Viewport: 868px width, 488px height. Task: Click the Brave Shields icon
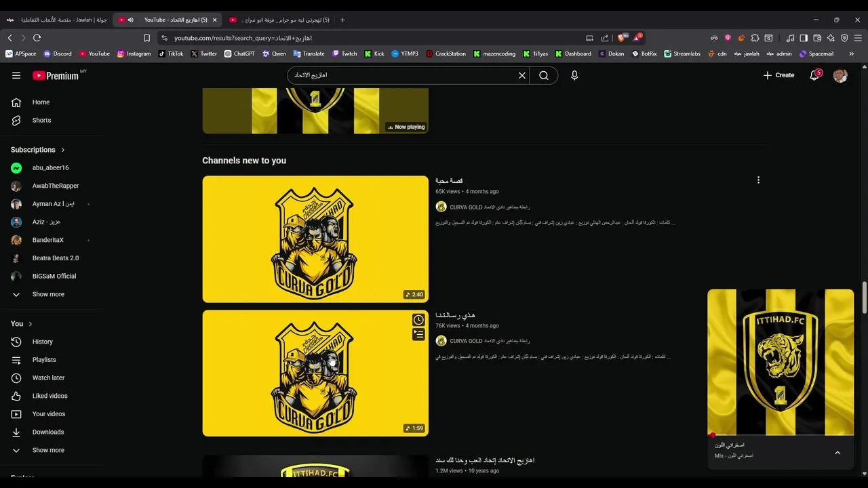[x=622, y=38]
